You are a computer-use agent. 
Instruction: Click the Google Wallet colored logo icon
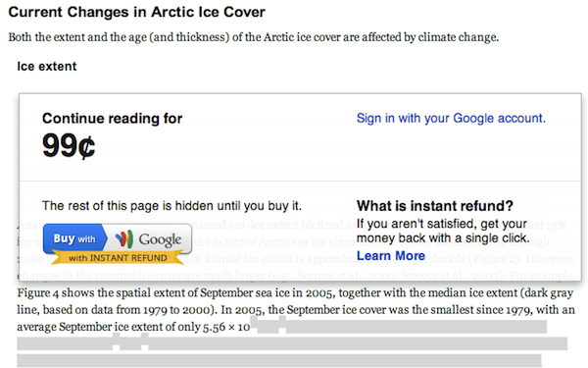(124, 238)
